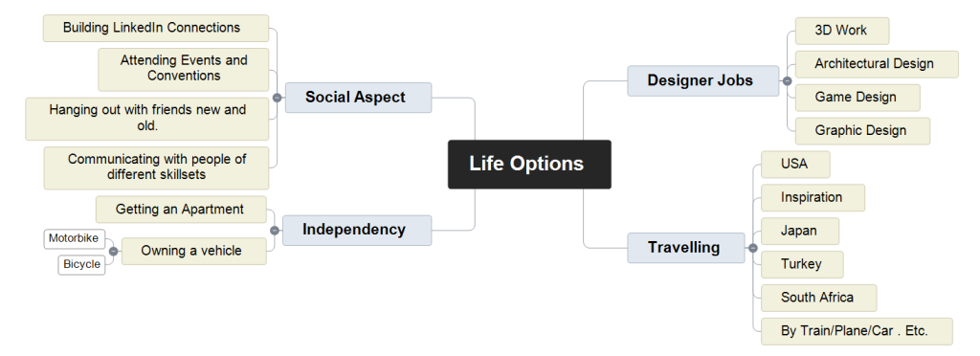Click the Building LinkedIn Connections node
The height and width of the screenshot is (356, 980).
(x=156, y=28)
